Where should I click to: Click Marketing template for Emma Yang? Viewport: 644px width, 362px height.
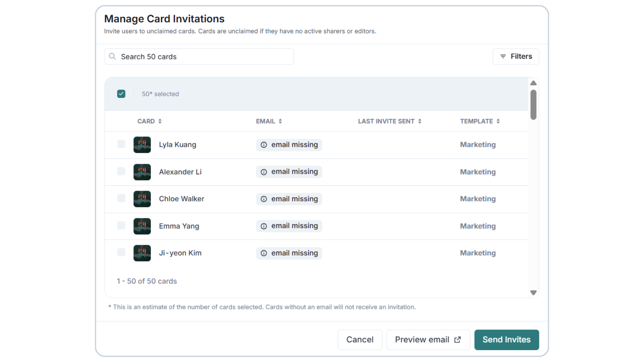[x=478, y=226]
